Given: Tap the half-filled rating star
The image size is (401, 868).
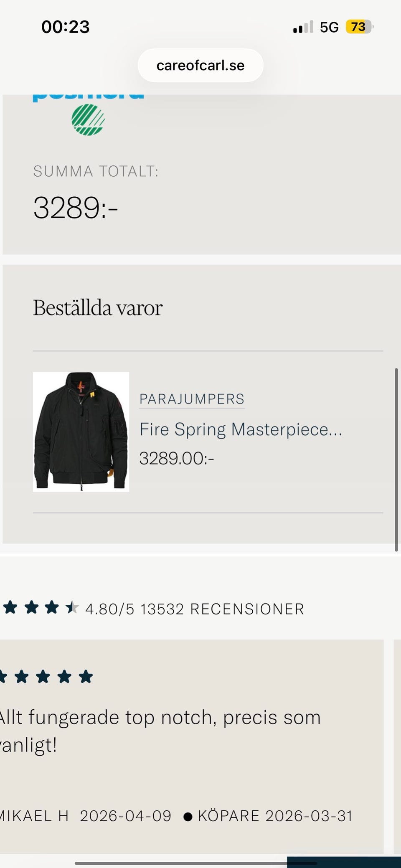Looking at the screenshot, I should click(x=72, y=607).
